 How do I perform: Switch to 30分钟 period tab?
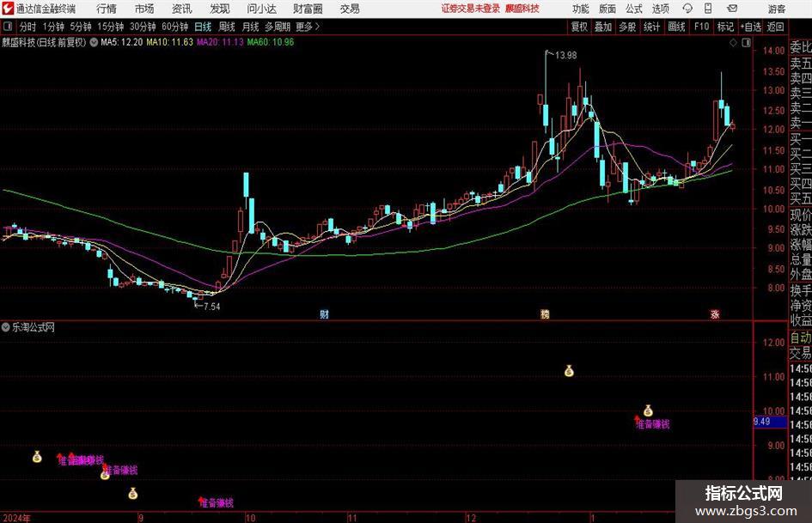click(143, 27)
